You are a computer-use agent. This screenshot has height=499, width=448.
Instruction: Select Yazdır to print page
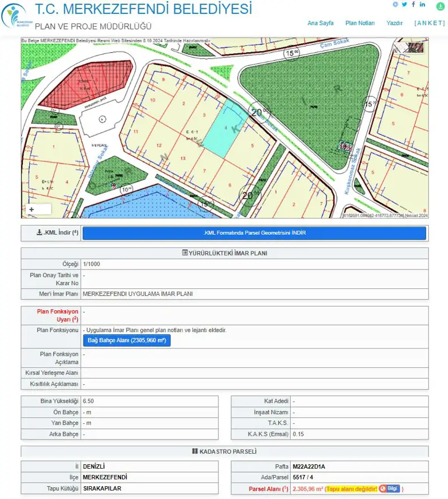(x=395, y=23)
